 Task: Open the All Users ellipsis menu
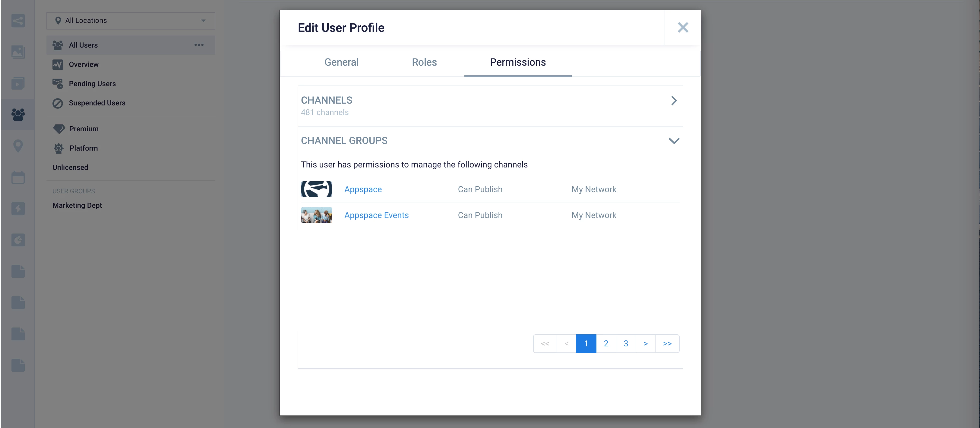click(199, 45)
